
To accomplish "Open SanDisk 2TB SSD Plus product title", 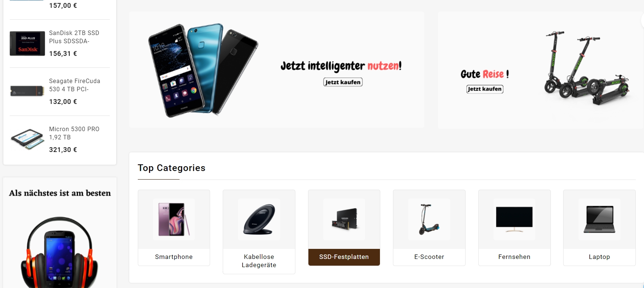I will point(74,37).
